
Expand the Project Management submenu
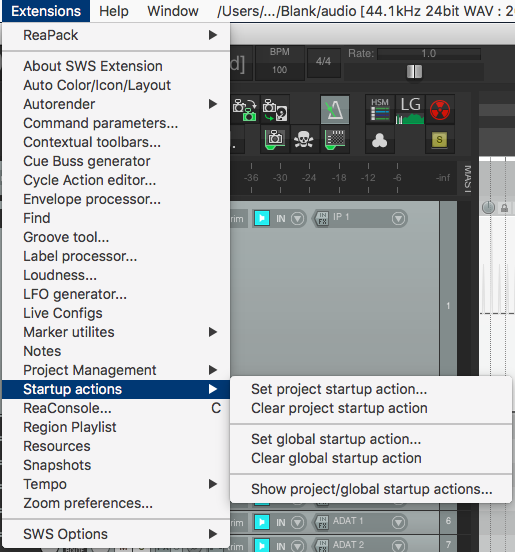click(x=116, y=370)
